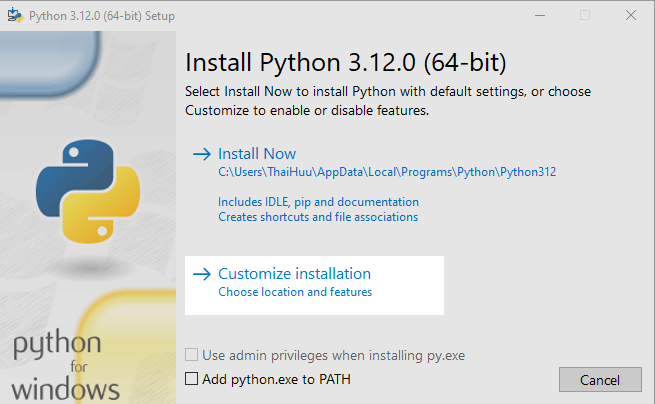The width and height of the screenshot is (655, 404).
Task: Select Install Now option
Action: [257, 154]
